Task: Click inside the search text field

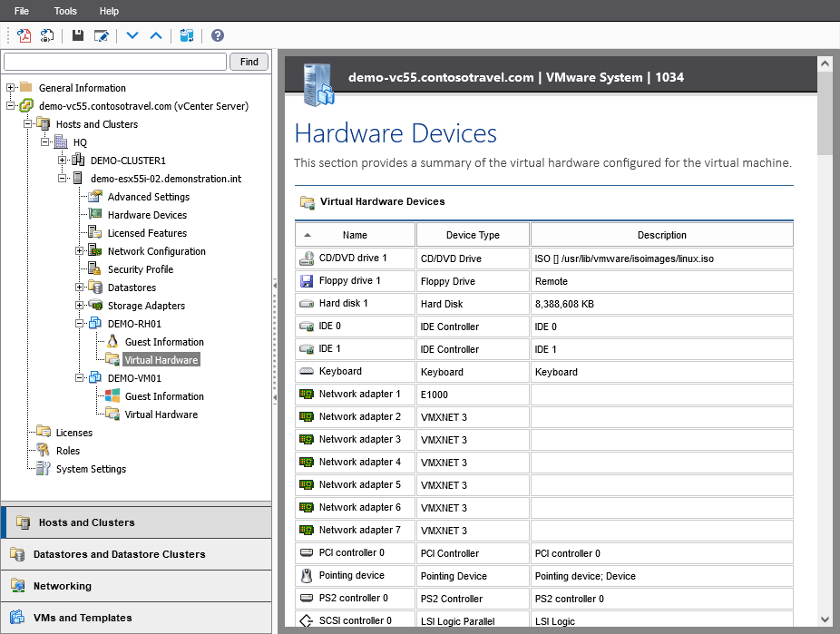Action: click(115, 62)
